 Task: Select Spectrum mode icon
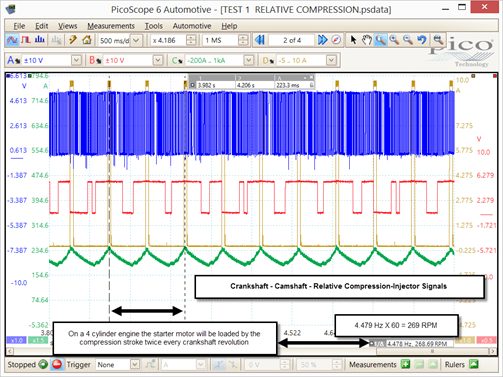click(40, 40)
